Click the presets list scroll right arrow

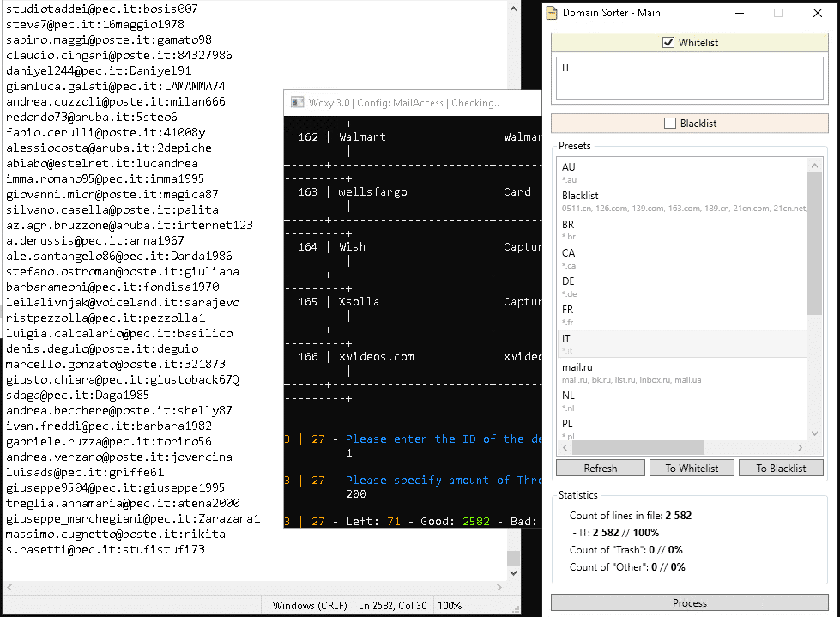(x=801, y=447)
